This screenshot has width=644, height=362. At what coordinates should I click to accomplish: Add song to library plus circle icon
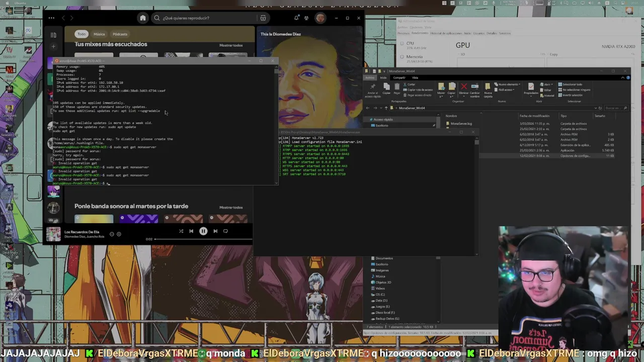(119, 234)
